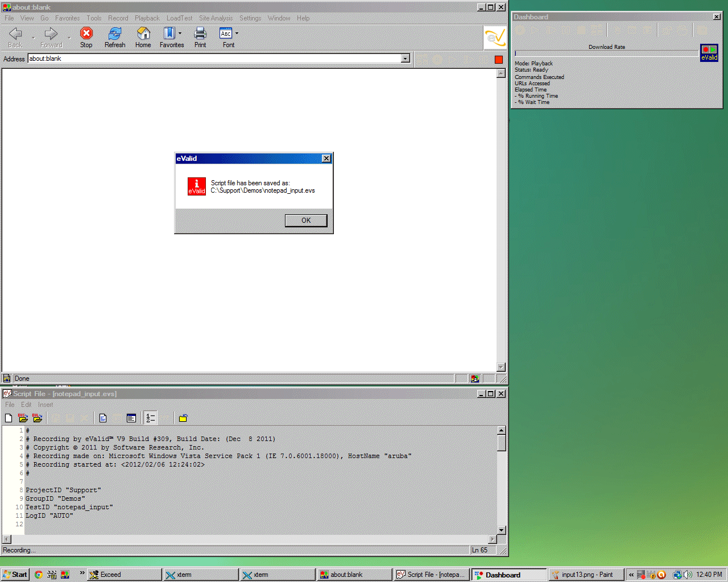
Task: Open the Record menu
Action: [118, 18]
